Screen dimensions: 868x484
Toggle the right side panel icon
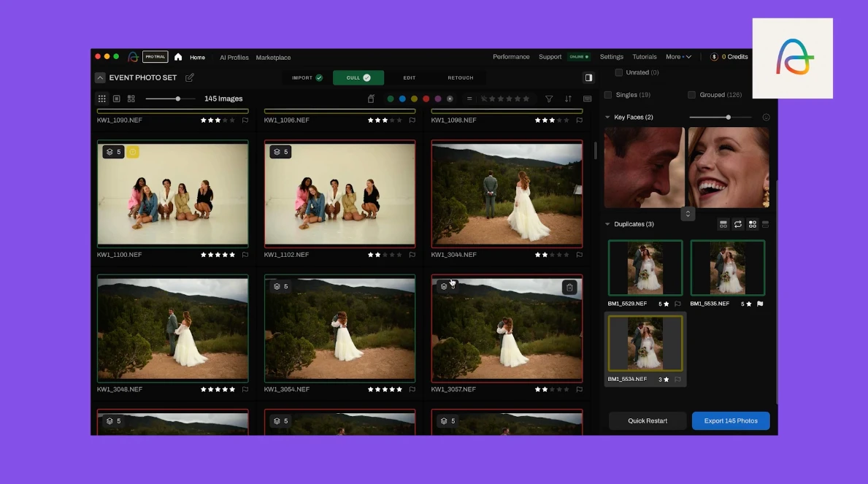click(x=589, y=77)
